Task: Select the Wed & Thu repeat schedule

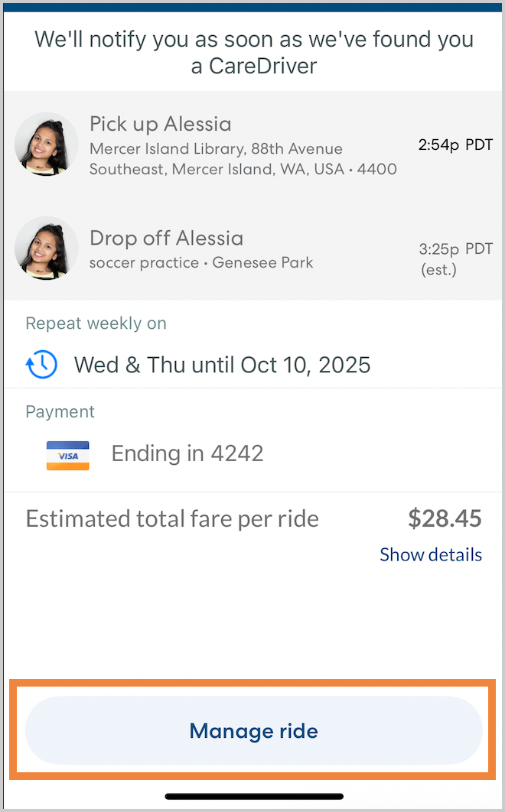Action: pyautogui.click(x=222, y=365)
